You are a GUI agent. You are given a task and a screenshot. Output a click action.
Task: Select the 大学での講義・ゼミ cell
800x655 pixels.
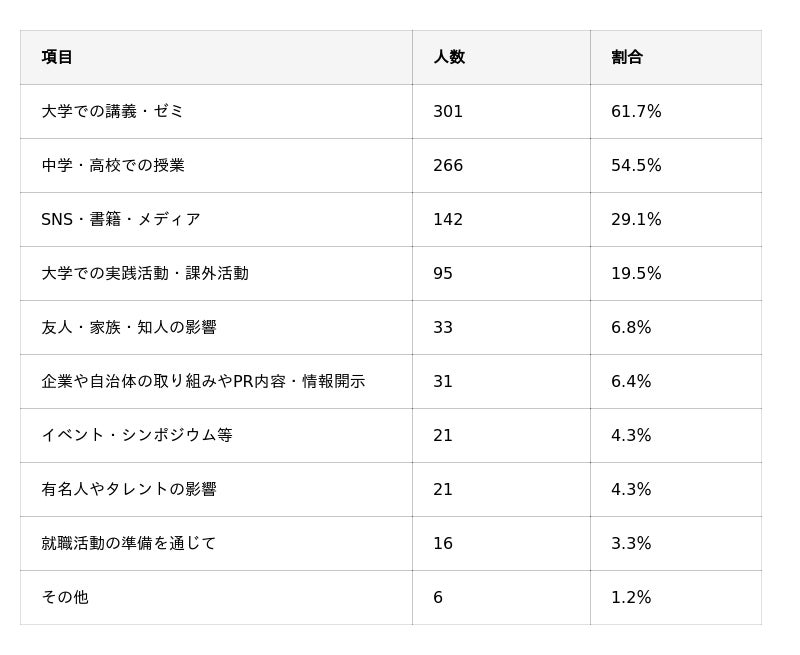click(112, 111)
